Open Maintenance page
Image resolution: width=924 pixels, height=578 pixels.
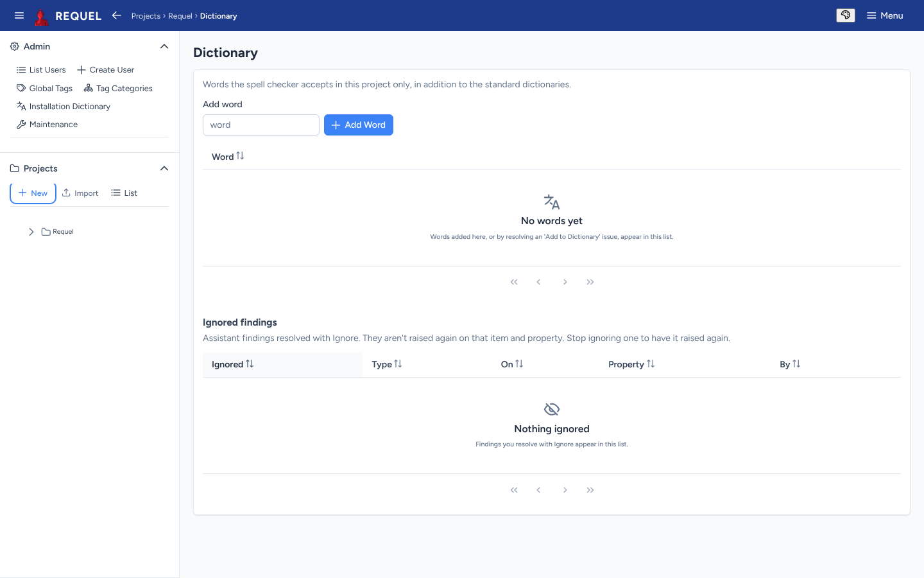(x=47, y=125)
